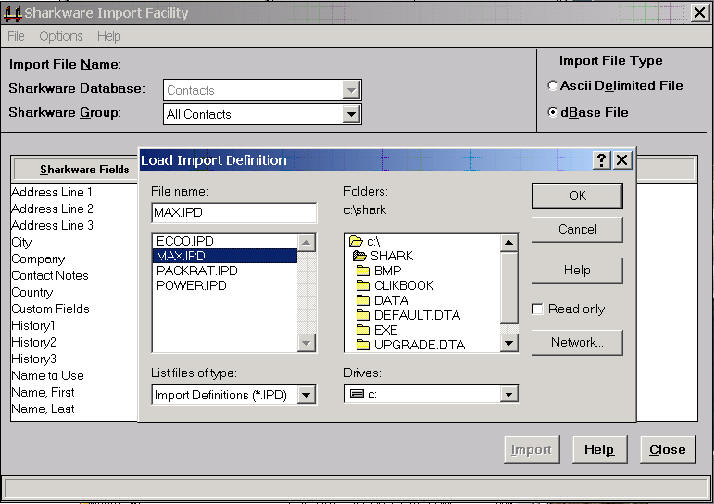Select City field
The height and width of the screenshot is (504, 714).
click(22, 242)
